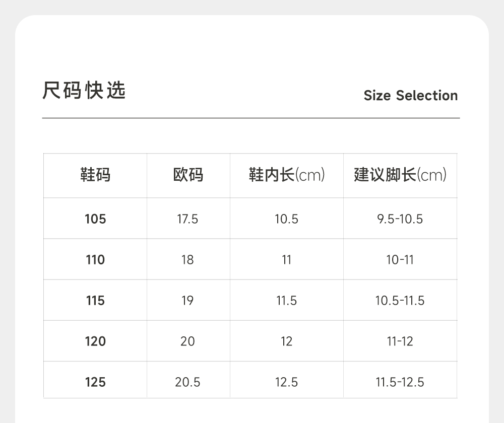Pick shoe size 120 row label
Image resolution: width=504 pixels, height=423 pixels.
point(95,341)
